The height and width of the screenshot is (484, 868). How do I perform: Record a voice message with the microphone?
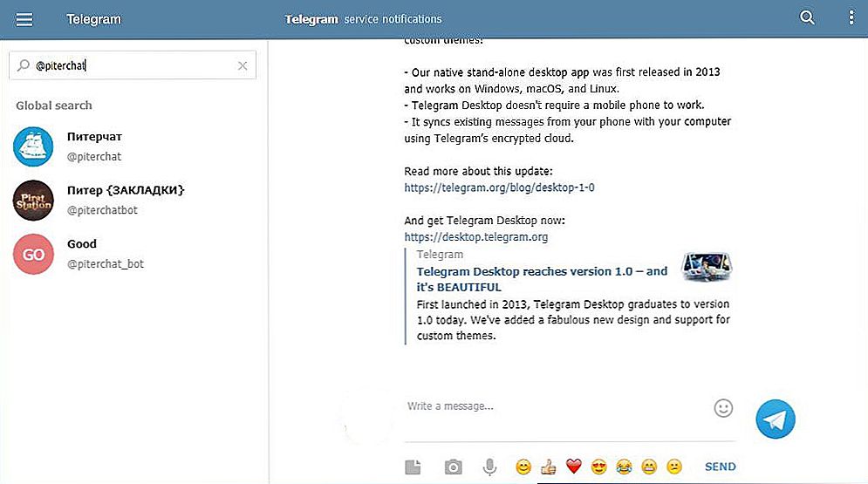tap(489, 467)
